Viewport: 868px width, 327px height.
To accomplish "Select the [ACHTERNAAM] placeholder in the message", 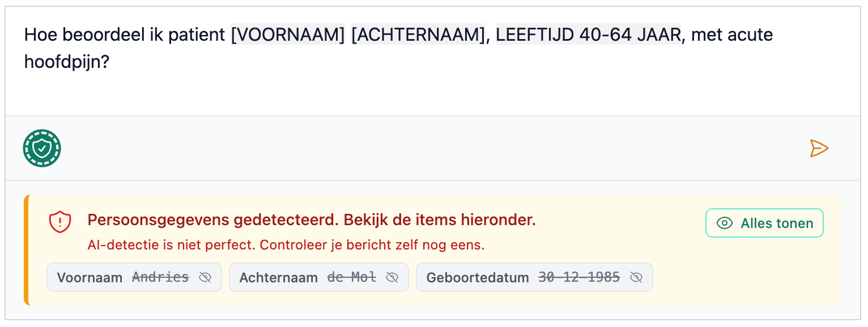I will click(418, 35).
